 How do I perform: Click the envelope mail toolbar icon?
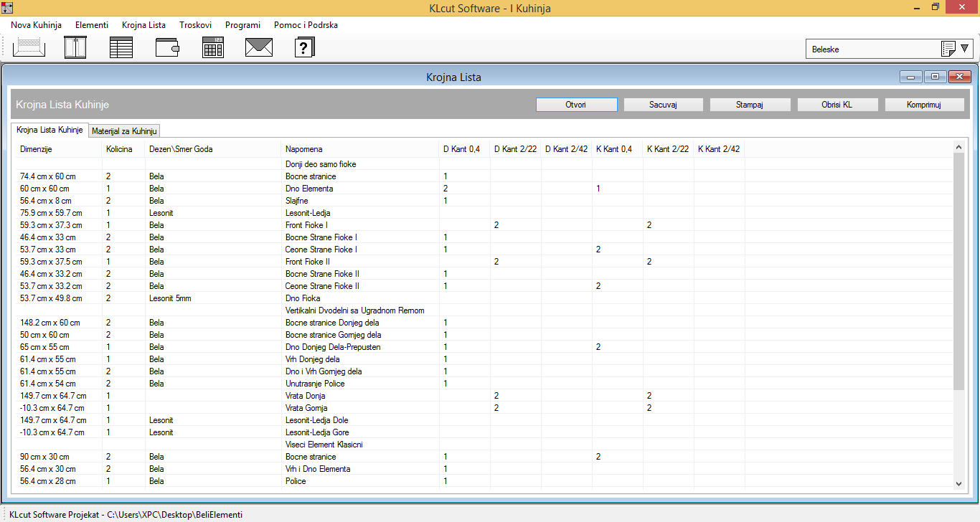[x=259, y=48]
